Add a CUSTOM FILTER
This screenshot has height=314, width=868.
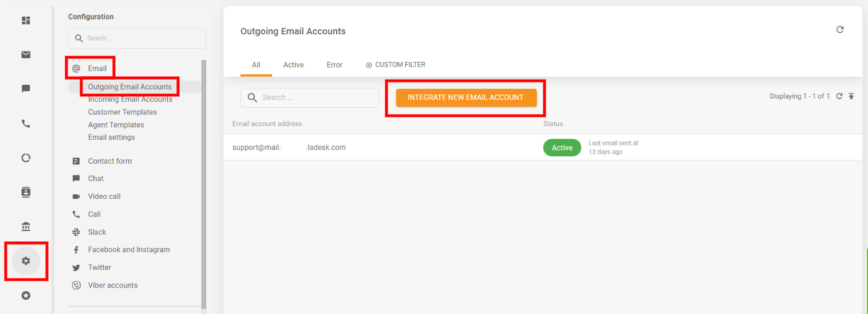point(396,65)
